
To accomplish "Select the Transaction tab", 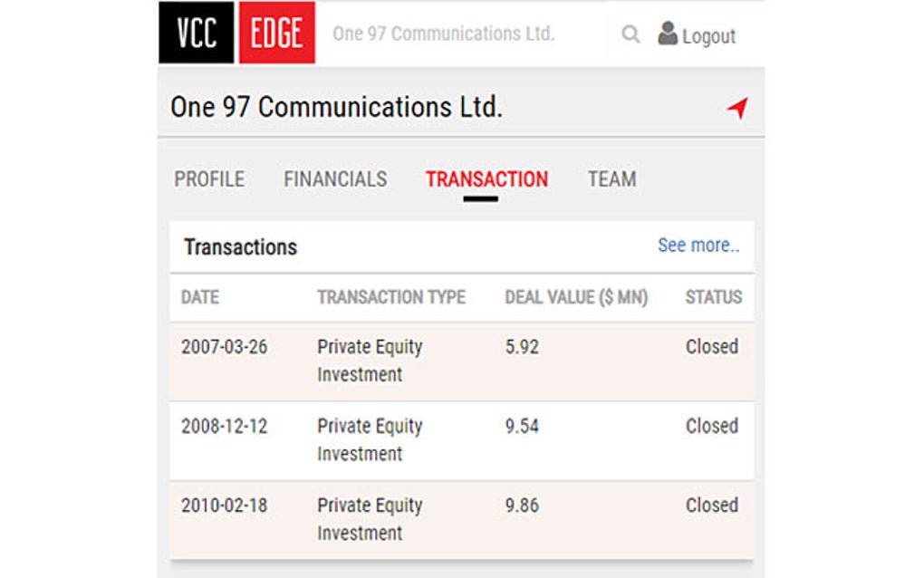I will click(486, 179).
